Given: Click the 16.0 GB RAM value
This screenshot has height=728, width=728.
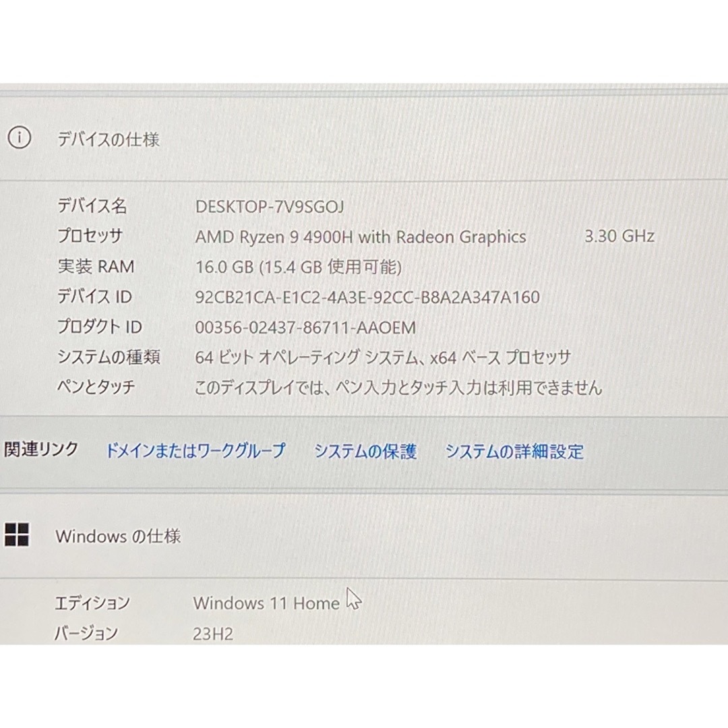Looking at the screenshot, I should [299, 267].
